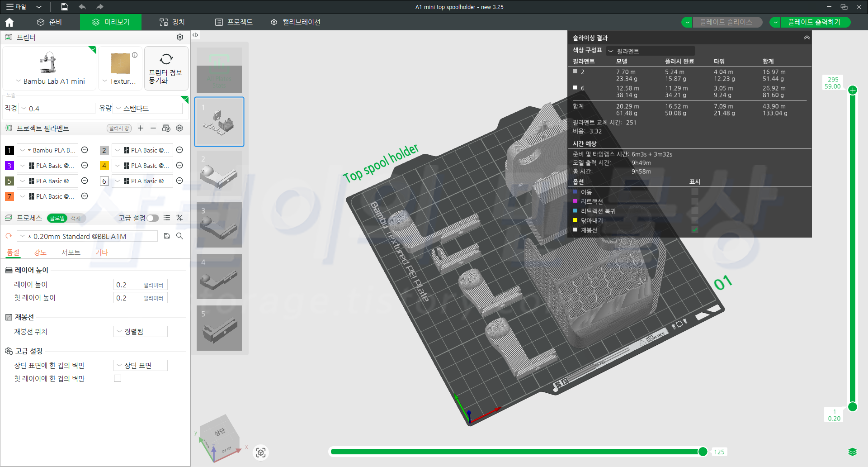Collapse the 슬라이싱 결과 panel

coord(807,38)
